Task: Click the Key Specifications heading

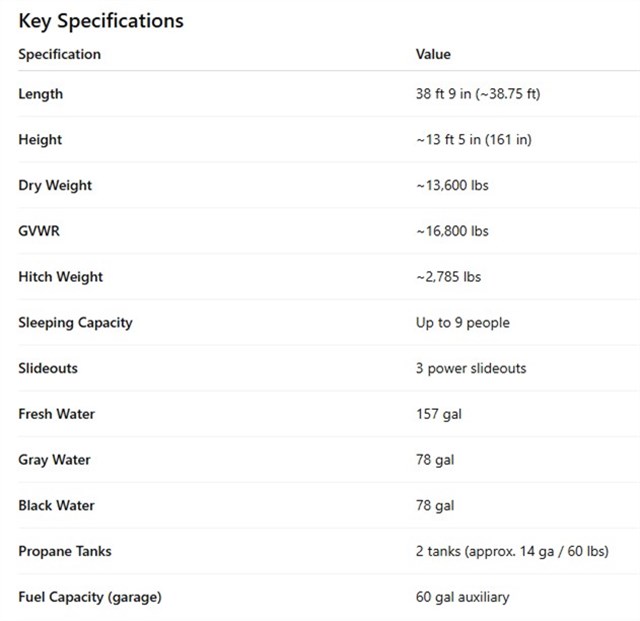Action: coord(101,20)
